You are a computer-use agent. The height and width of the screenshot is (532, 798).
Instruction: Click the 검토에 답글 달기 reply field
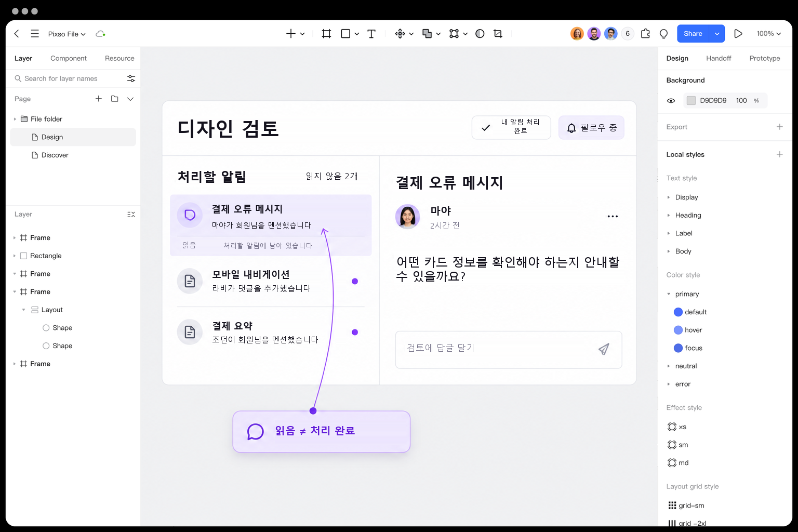tap(509, 350)
